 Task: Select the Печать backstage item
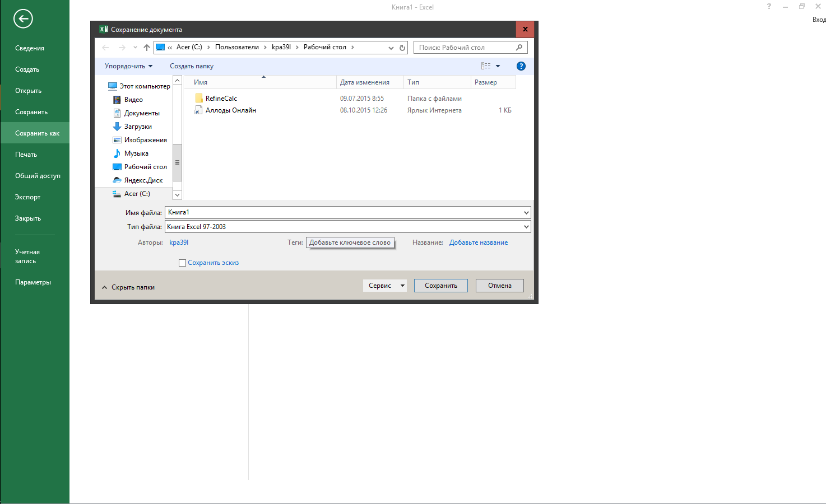35,155
